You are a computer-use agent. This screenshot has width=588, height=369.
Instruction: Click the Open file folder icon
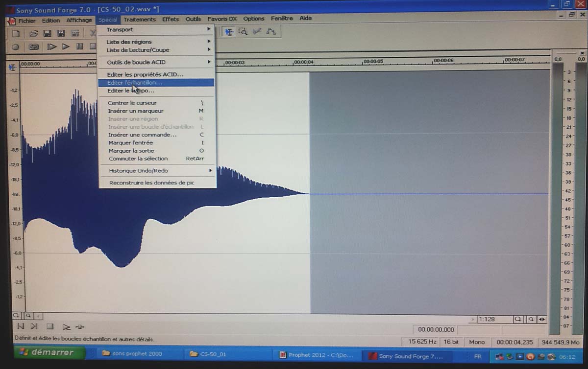33,33
